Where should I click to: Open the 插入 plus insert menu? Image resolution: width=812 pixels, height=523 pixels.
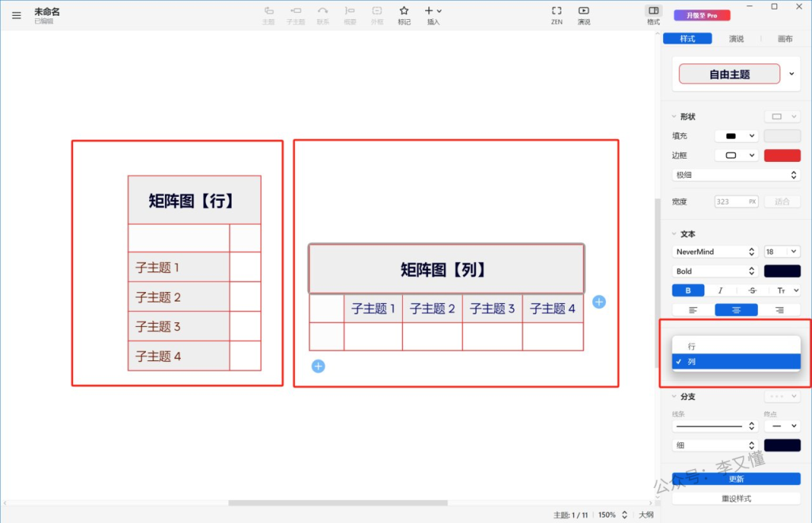[x=433, y=11]
